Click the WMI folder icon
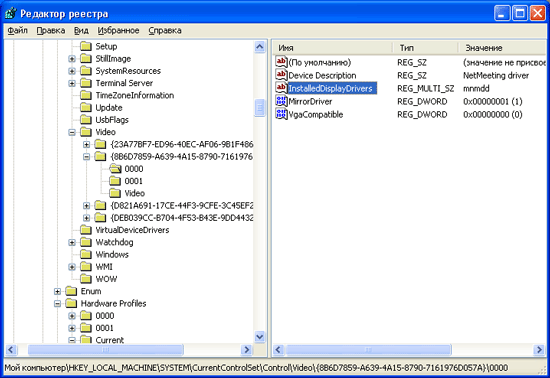The height and width of the screenshot is (378, 550). tap(86, 266)
